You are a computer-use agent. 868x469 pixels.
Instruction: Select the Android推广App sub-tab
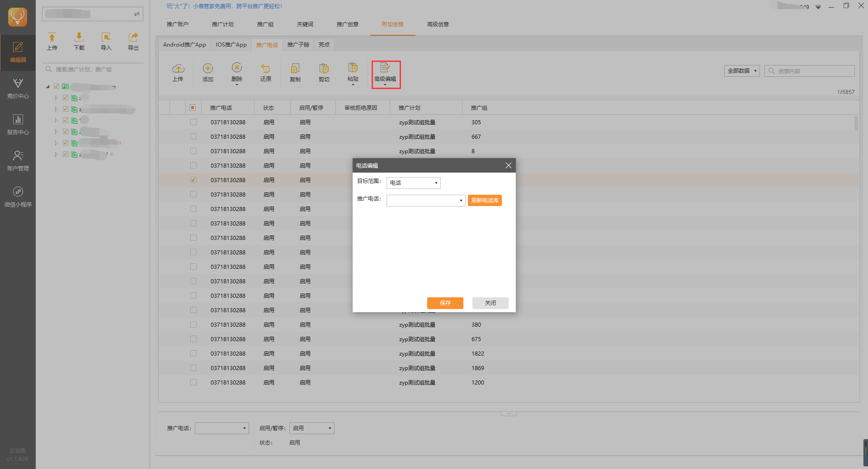pos(184,45)
